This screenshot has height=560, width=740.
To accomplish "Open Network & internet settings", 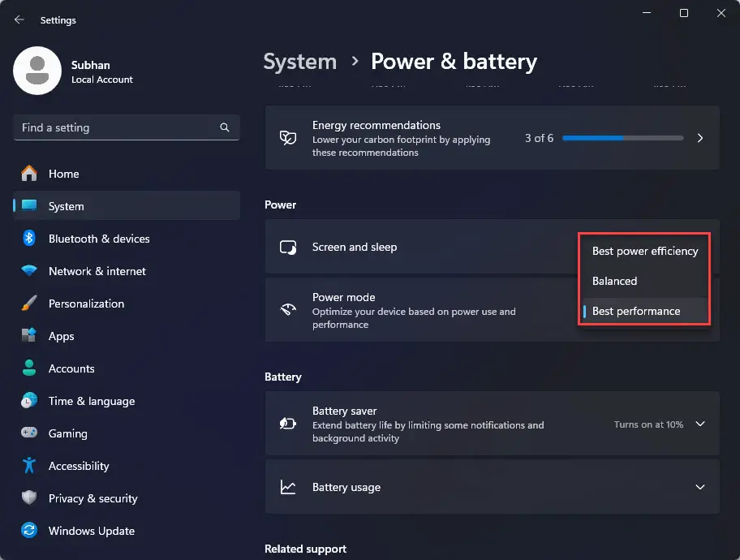I will coord(97,271).
